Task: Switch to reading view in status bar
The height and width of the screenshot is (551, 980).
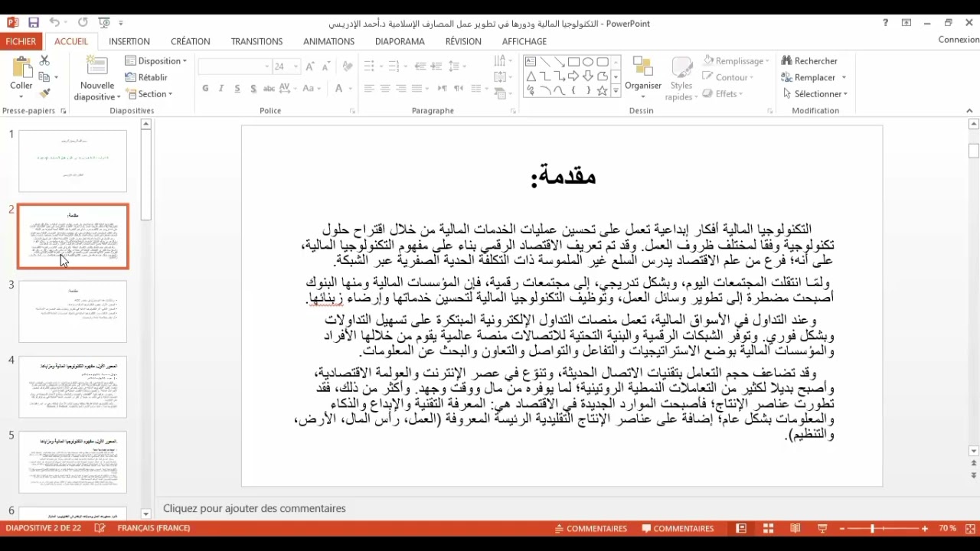Action: point(795,528)
